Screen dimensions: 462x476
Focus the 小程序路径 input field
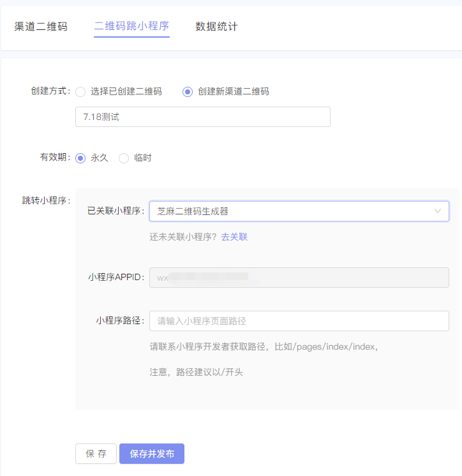[x=299, y=321]
